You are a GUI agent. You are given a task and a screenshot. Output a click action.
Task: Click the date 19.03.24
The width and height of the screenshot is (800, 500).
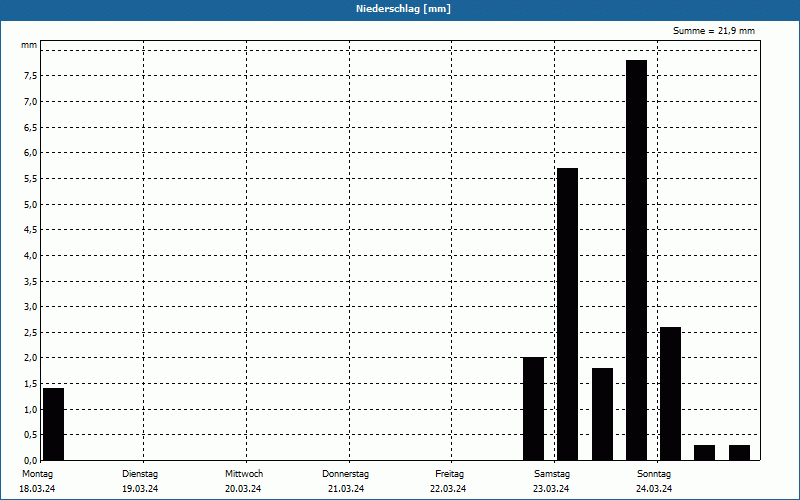(x=140, y=489)
